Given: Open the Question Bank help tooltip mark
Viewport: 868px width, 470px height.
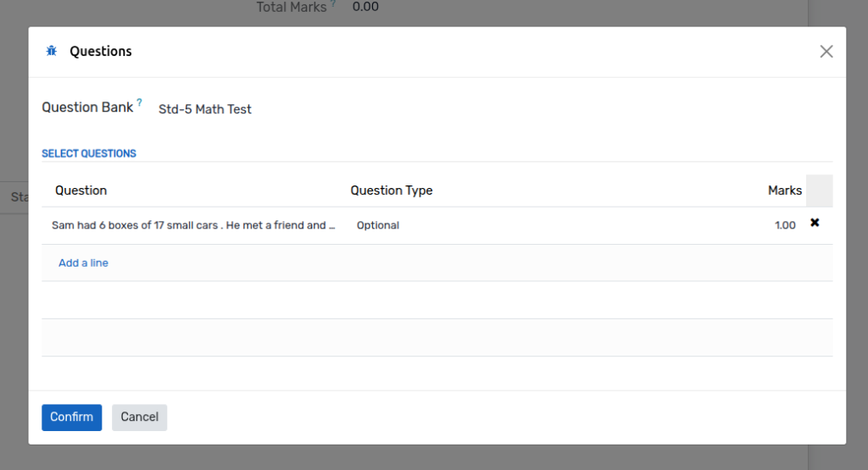Looking at the screenshot, I should [140, 102].
